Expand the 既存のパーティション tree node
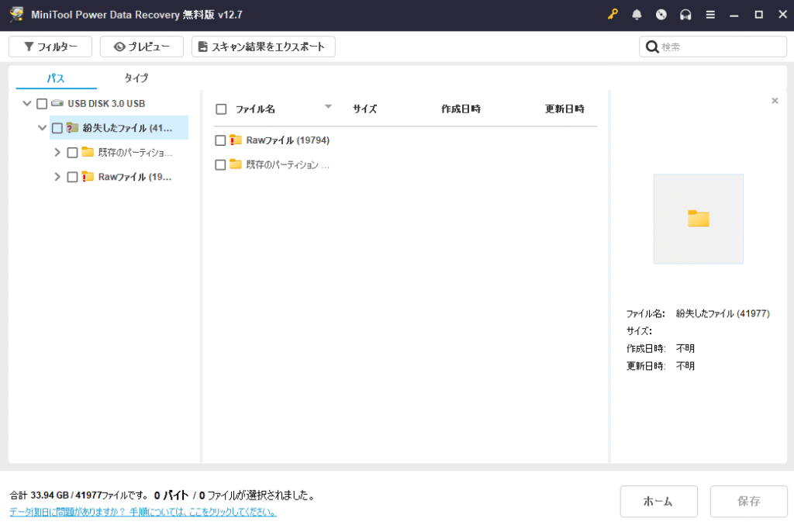This screenshot has height=532, width=794. (x=57, y=153)
